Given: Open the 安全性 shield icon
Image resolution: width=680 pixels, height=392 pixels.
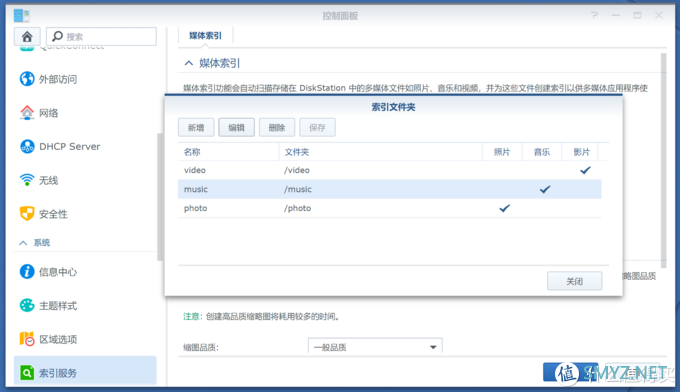Looking at the screenshot, I should [x=27, y=213].
